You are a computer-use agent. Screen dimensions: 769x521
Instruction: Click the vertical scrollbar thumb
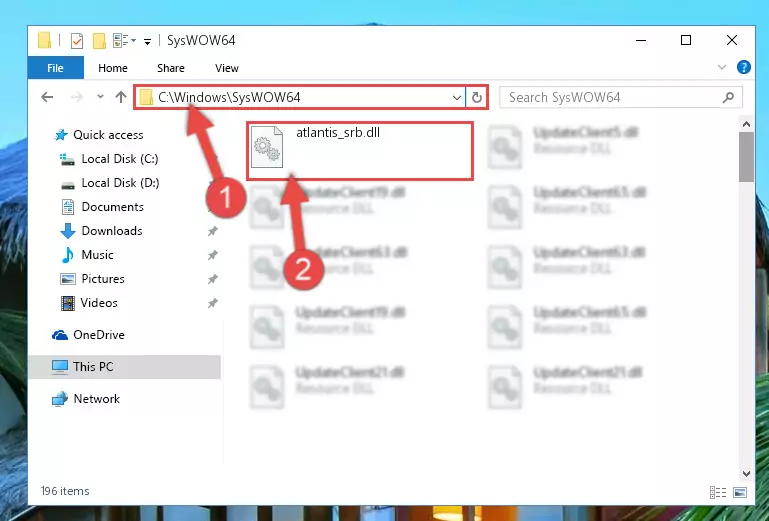(746, 157)
